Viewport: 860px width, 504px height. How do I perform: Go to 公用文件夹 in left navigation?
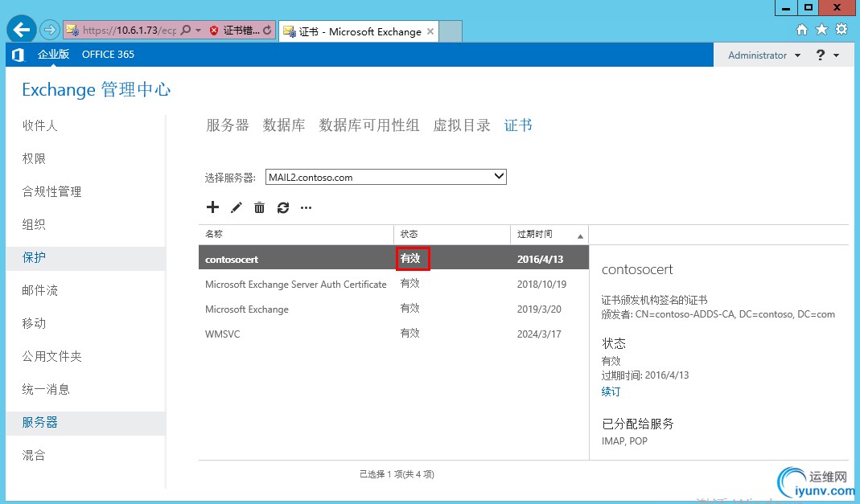tap(51, 356)
